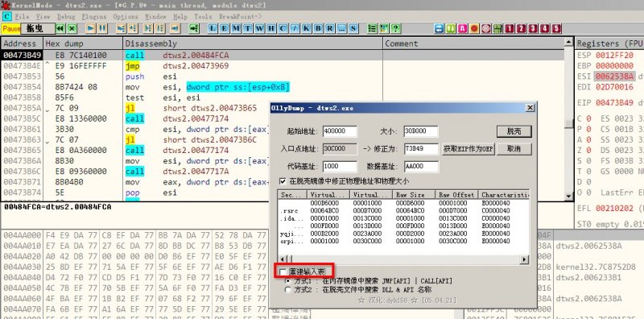Click the 代码基址 field containing 1000
This screenshot has height=319, width=644.
pos(340,167)
